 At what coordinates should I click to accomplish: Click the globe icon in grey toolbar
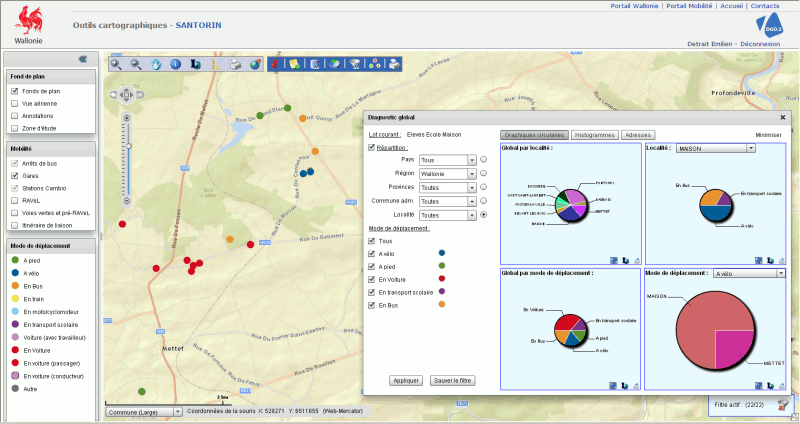tap(255, 64)
